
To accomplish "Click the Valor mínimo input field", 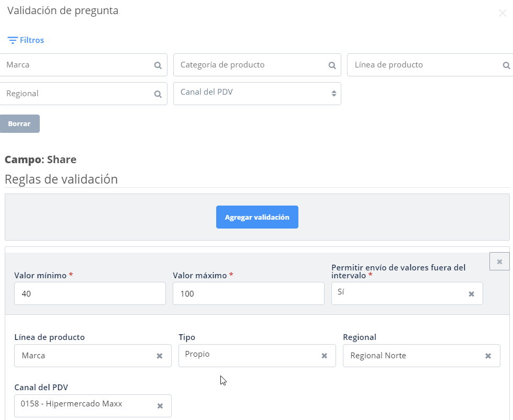I will pos(90,294).
